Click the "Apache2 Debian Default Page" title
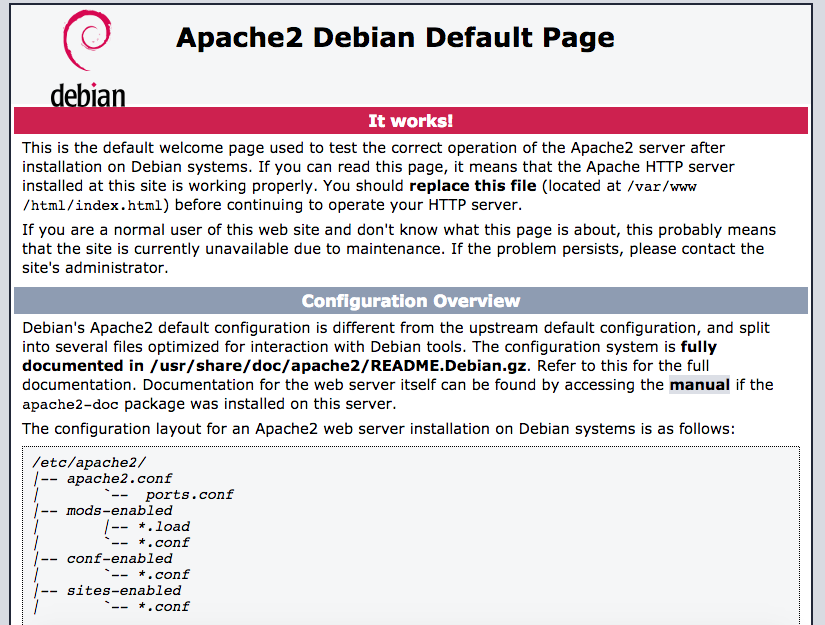This screenshot has height=625, width=825. (x=395, y=38)
